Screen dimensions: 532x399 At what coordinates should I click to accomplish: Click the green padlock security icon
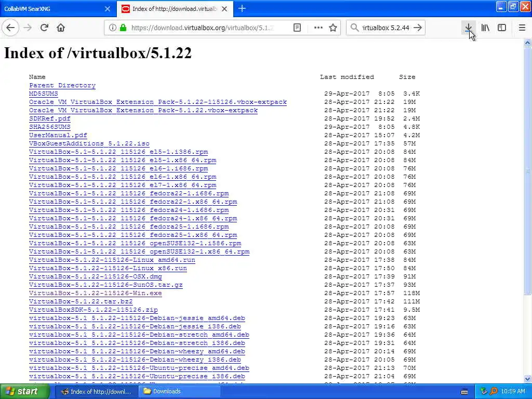(123, 28)
